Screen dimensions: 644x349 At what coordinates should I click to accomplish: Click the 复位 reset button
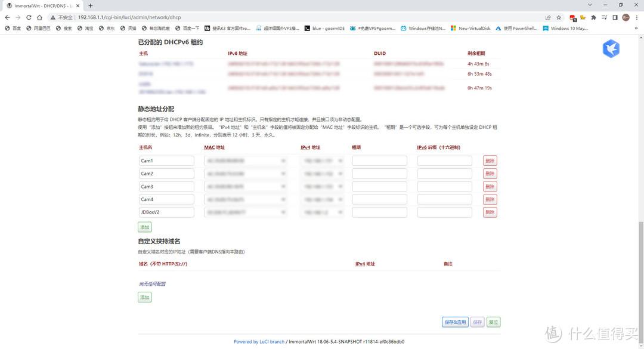493,322
